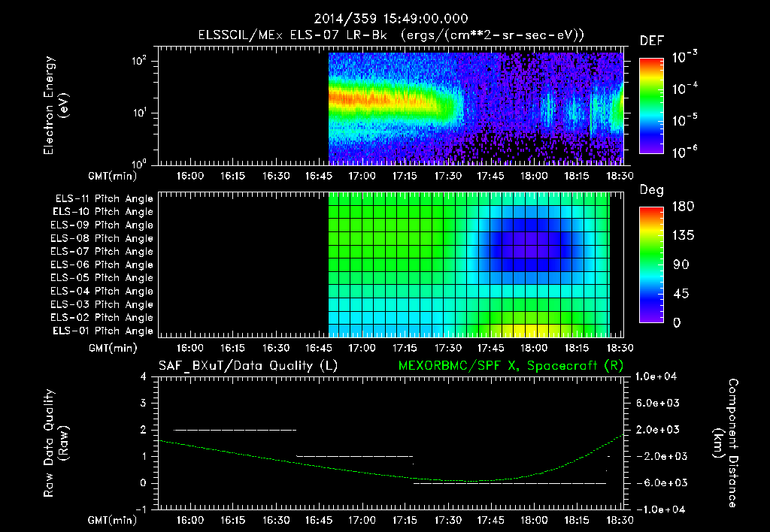770x532 pixels.
Task: Click the 10⁻³ value on the DEF scale
Action: 684,56
